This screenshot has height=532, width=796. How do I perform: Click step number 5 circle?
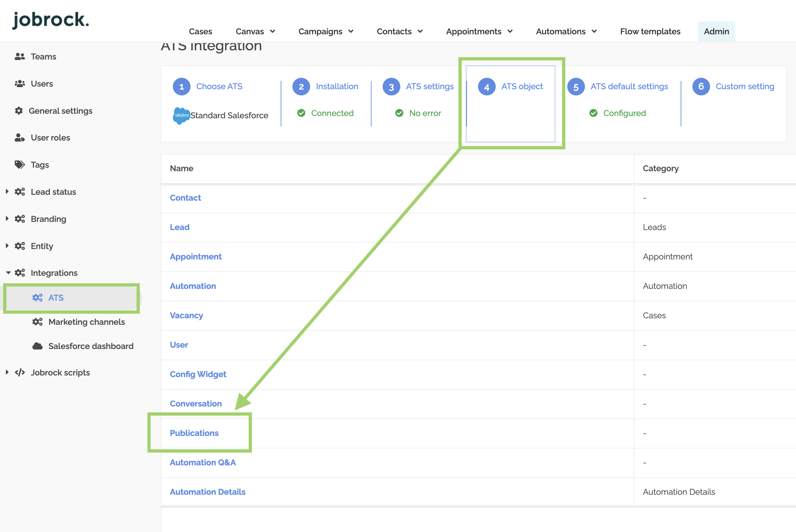[576, 87]
